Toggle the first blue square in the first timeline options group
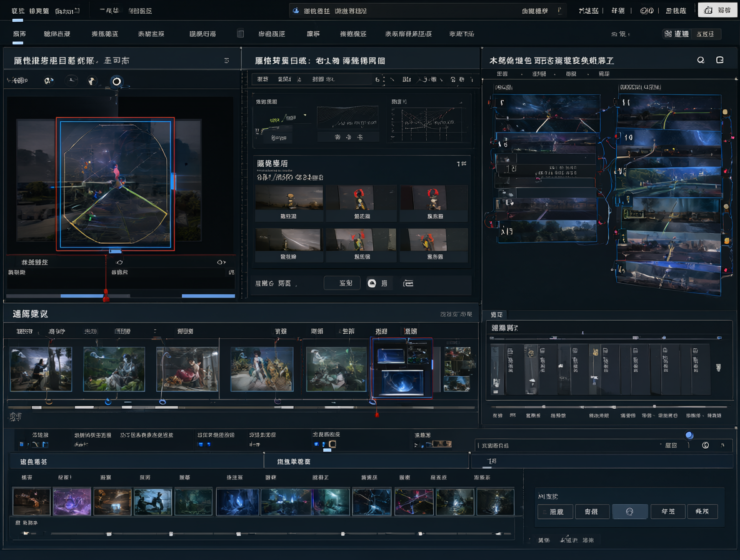The image size is (740, 560). pyautogui.click(x=21, y=444)
